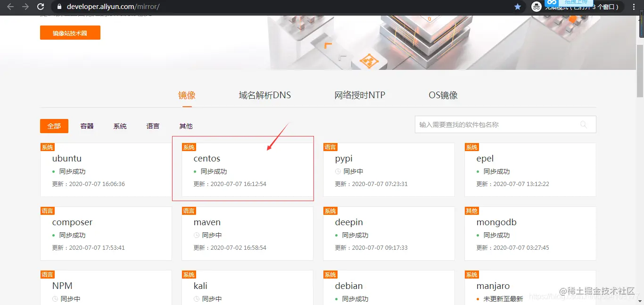Click the 系统 tag on deepin card
Viewport: 644px width, 305px height.
330,211
